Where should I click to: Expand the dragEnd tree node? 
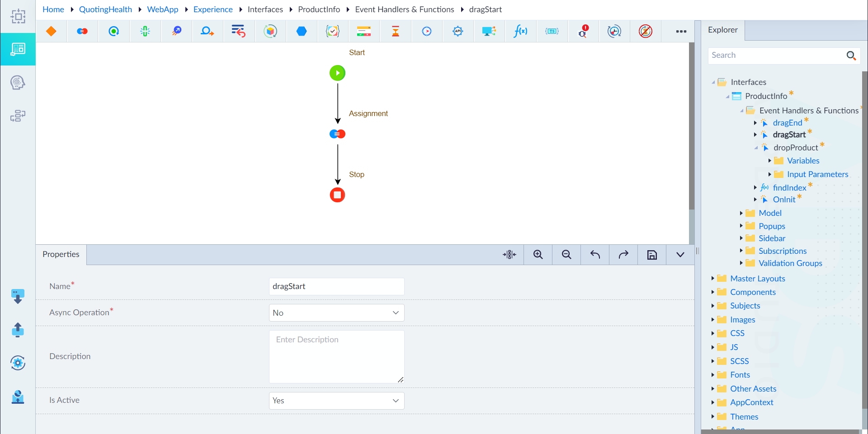[x=755, y=123]
